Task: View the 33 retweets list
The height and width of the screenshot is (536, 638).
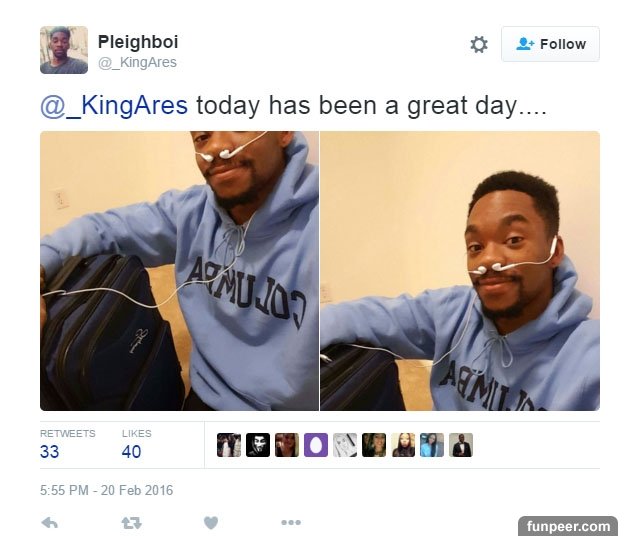Action: pos(68,444)
